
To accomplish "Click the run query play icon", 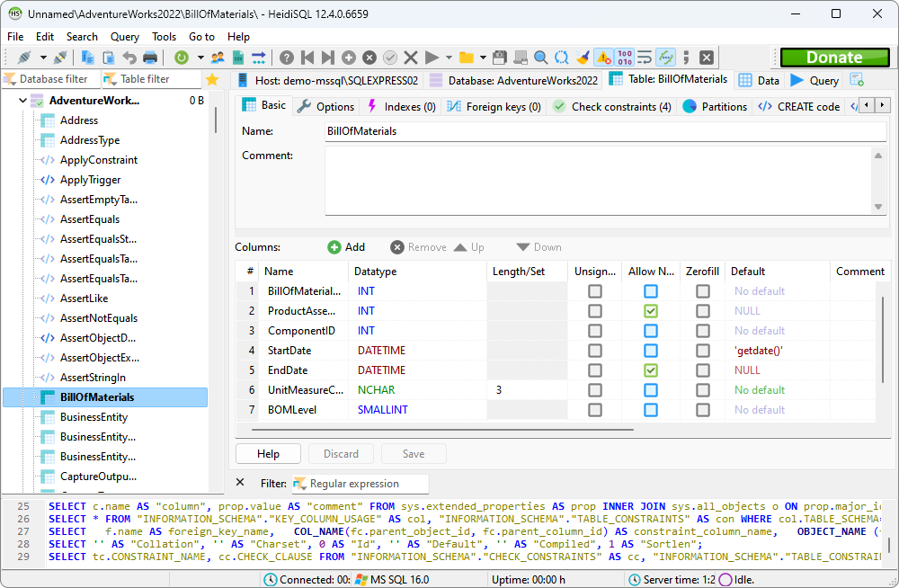I will pyautogui.click(x=432, y=58).
